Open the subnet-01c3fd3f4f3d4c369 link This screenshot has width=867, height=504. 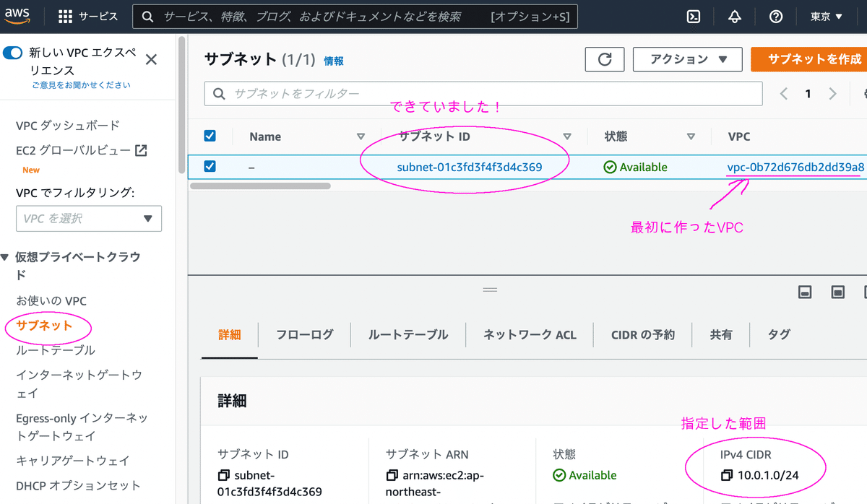(470, 167)
